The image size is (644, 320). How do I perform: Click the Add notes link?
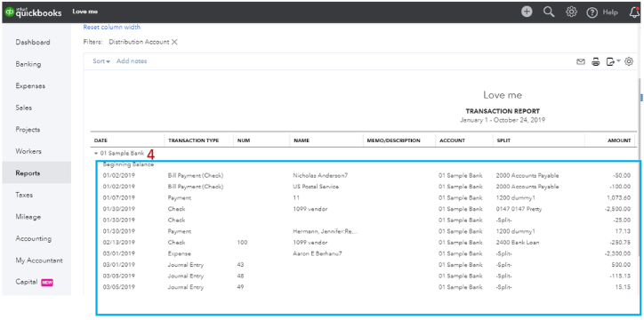point(132,61)
